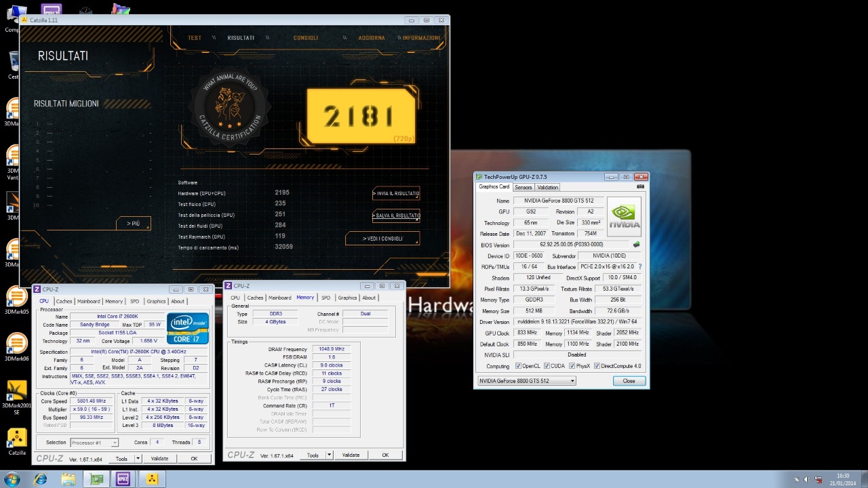Click the GPU-Z Name field showing GeForce 8800 GTS
The width and height of the screenshot is (868, 488).
pos(558,201)
